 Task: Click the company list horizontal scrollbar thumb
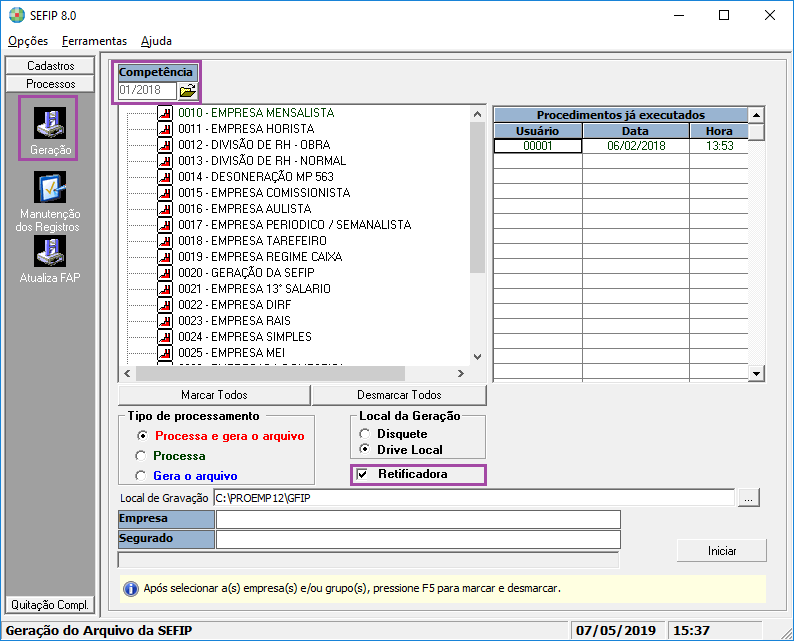click(270, 374)
